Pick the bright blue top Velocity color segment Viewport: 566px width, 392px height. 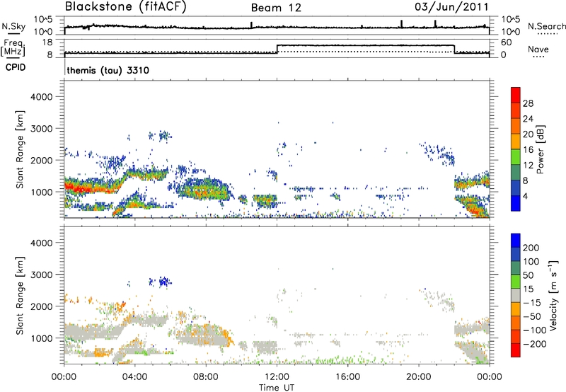click(516, 241)
